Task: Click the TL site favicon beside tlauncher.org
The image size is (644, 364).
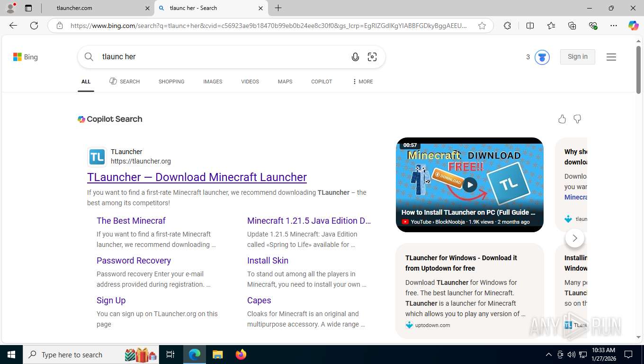Action: click(x=97, y=157)
